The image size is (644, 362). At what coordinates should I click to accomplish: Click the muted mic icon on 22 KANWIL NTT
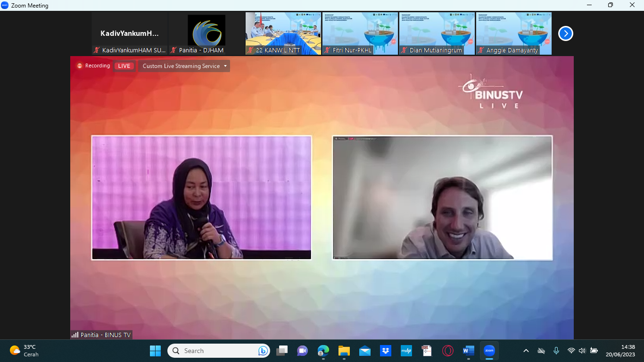[251, 50]
